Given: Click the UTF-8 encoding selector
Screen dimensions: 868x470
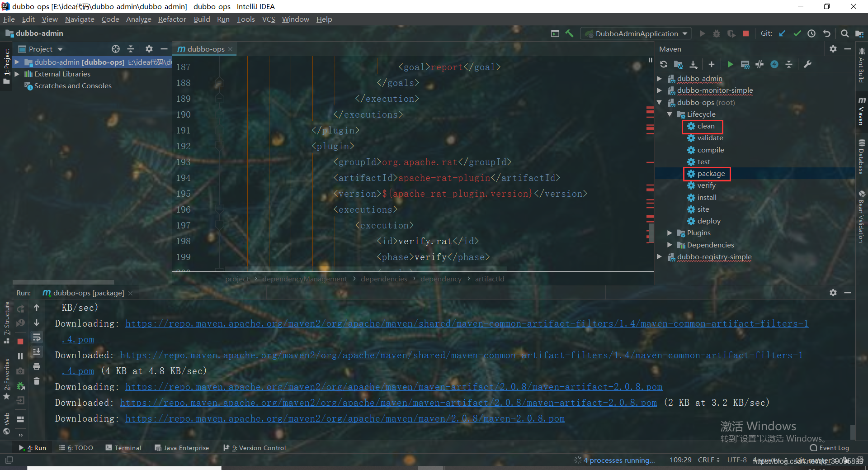Looking at the screenshot, I should point(737,460).
